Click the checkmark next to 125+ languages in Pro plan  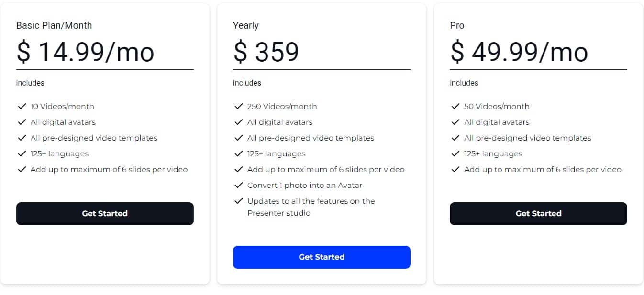click(455, 153)
